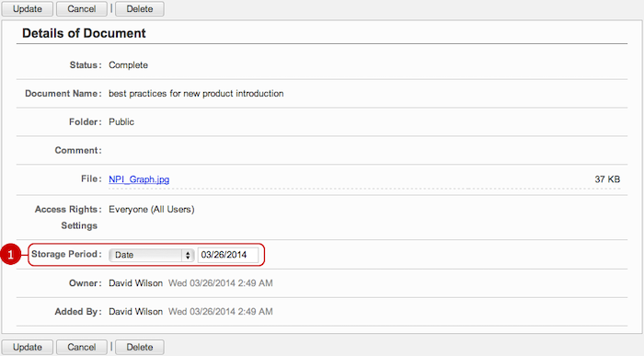Click the top Cancel button
Screen dimensions: 644x356
coord(81,8)
